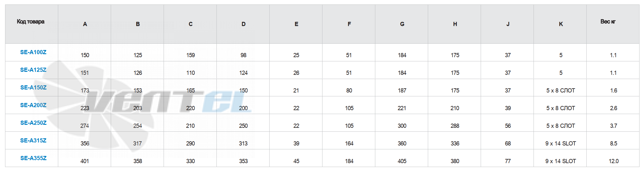Click the Вес кг column header
Viewport: 644px width, 173px height.
pyautogui.click(x=608, y=22)
